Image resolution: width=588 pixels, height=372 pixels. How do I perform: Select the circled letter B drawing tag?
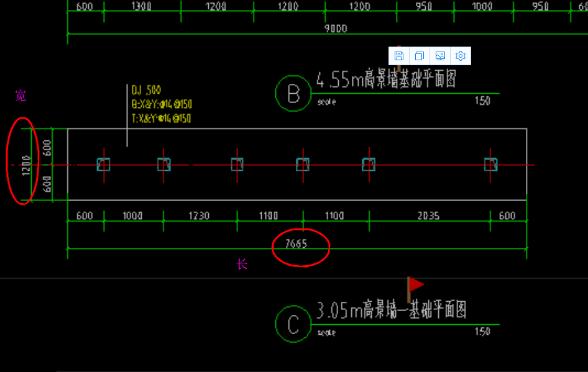pos(293,93)
